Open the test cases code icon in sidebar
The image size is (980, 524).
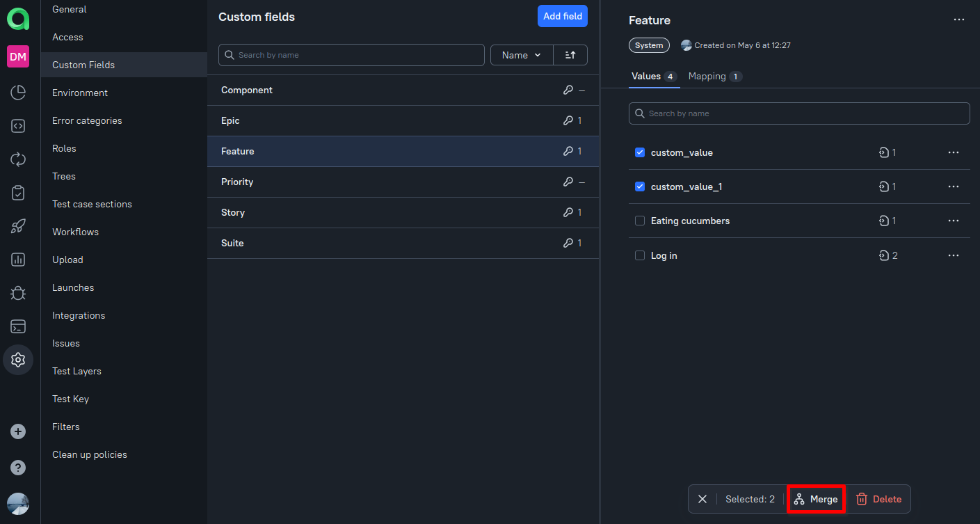click(x=18, y=126)
